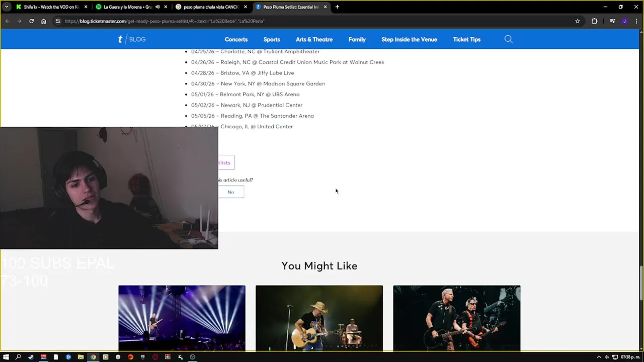Open File Explorer from the taskbar
This screenshot has width=644, height=362.
point(80,357)
